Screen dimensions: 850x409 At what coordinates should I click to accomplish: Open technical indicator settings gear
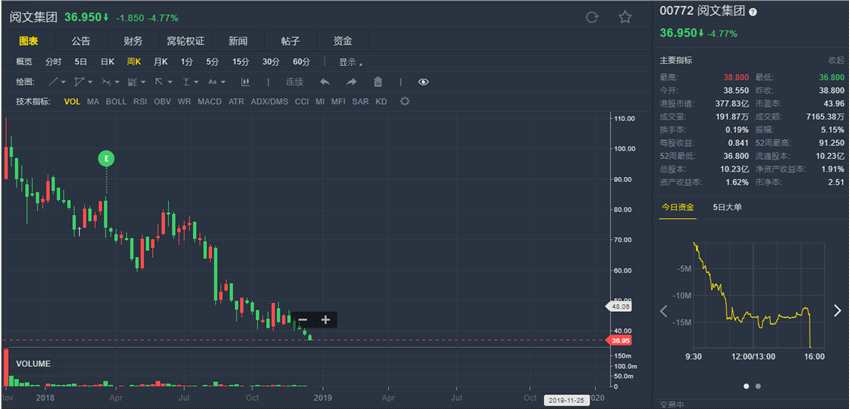pyautogui.click(x=404, y=101)
